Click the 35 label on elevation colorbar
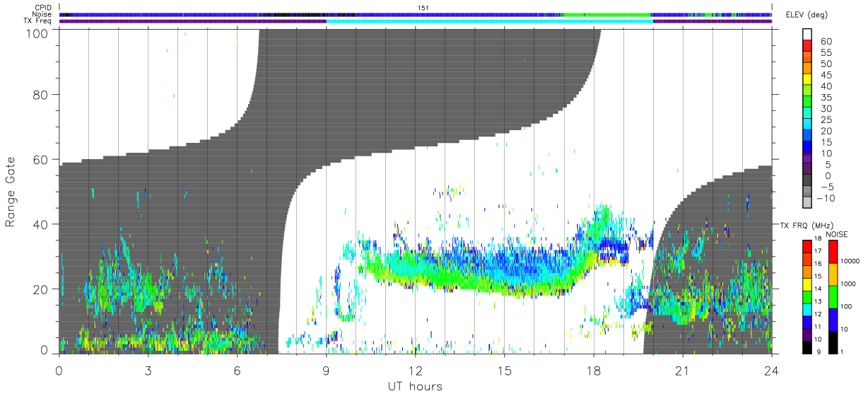 [825, 97]
